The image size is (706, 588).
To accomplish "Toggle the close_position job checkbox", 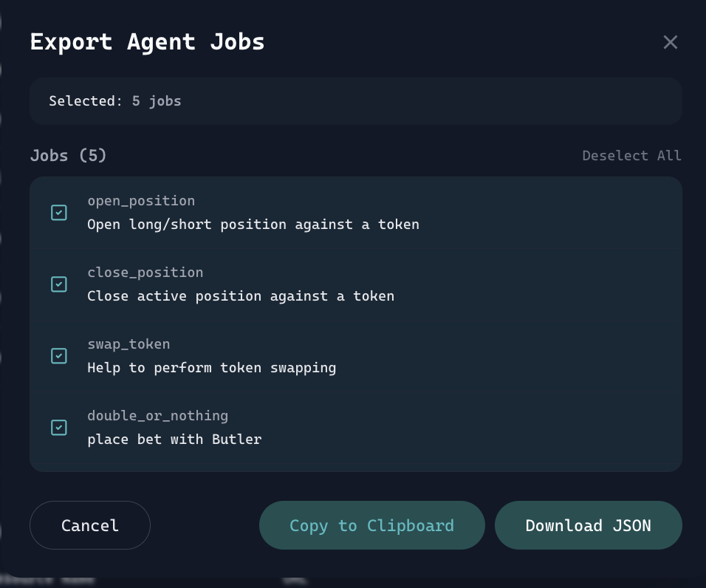I will point(59,284).
